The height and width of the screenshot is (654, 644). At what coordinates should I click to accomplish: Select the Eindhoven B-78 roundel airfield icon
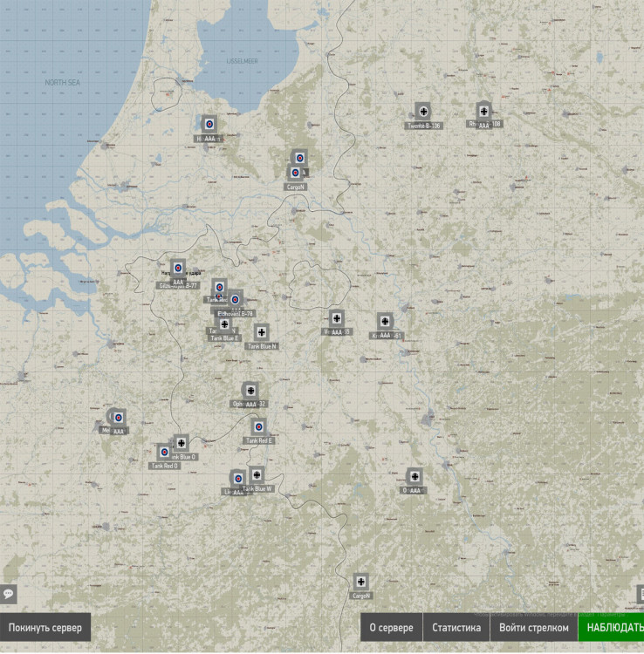[x=235, y=299]
